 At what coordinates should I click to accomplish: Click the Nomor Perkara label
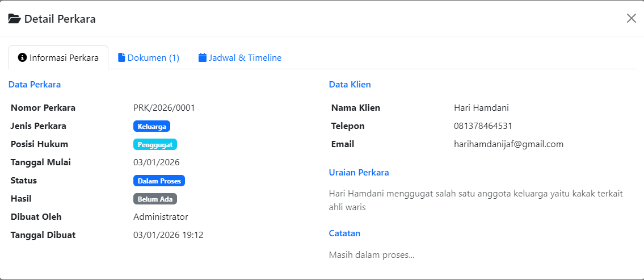point(43,108)
